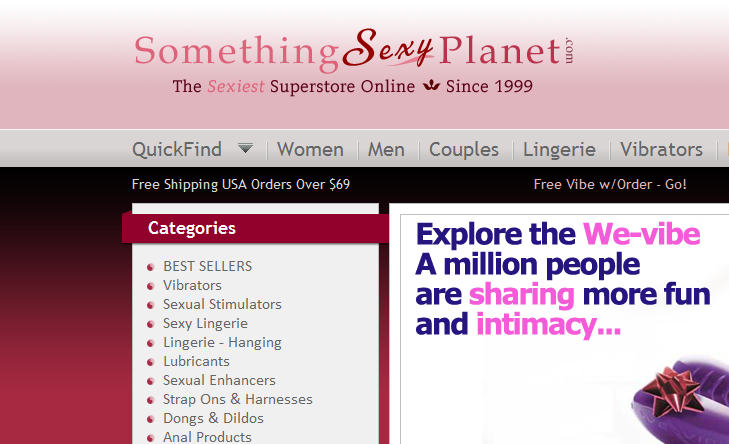Go to the Couples section
This screenshot has height=444, width=729.
click(x=464, y=149)
